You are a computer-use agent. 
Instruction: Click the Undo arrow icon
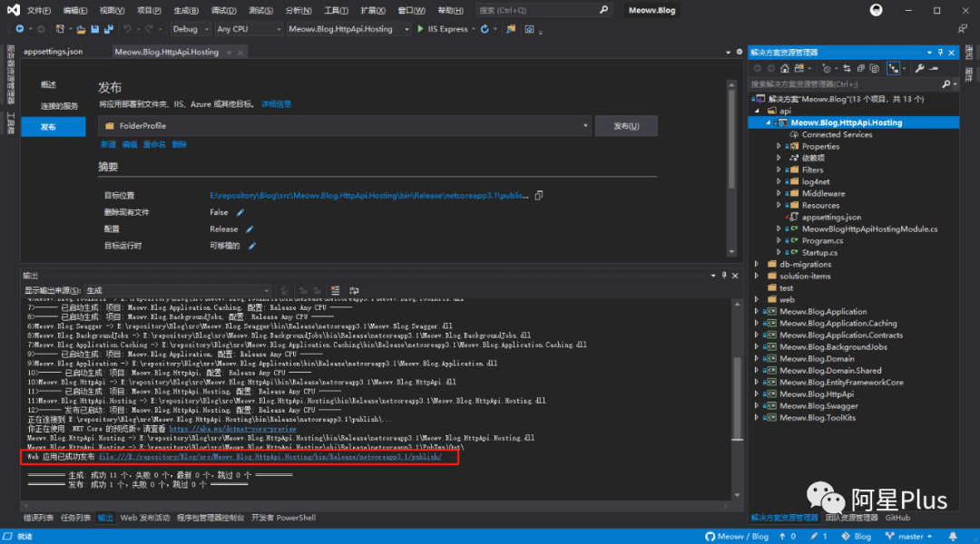tap(128, 29)
